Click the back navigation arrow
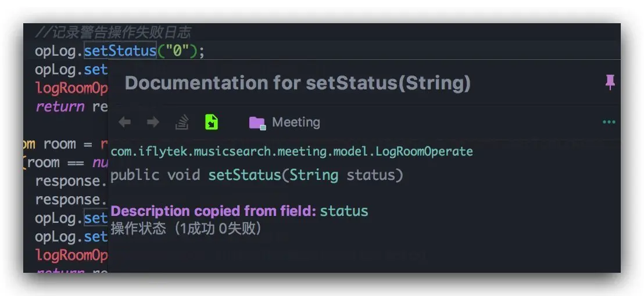 (124, 122)
